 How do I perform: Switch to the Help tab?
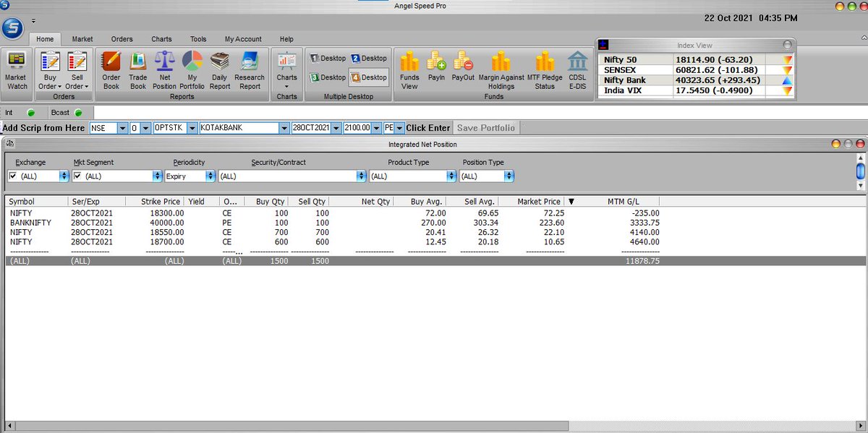pyautogui.click(x=286, y=39)
